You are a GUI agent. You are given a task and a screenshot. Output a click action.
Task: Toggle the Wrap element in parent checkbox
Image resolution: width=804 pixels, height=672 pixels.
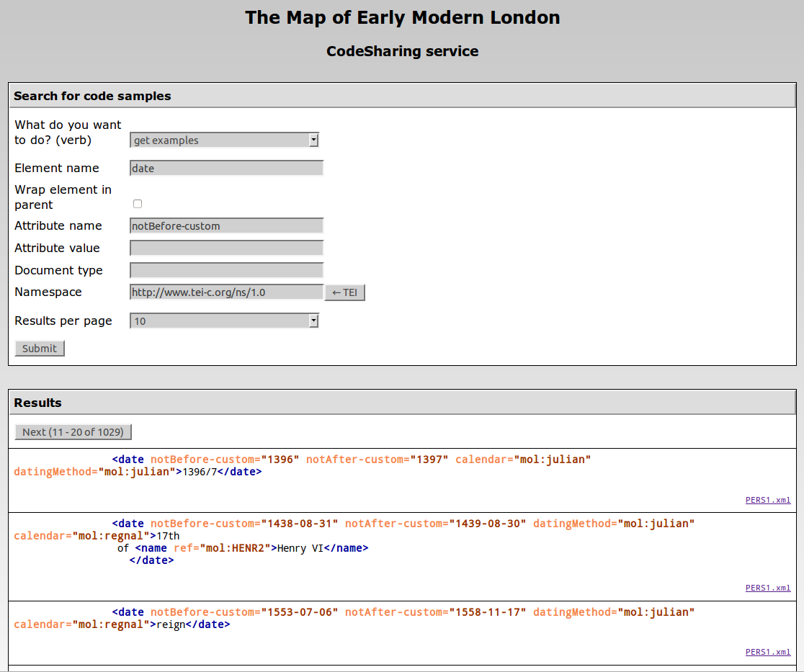tap(138, 204)
